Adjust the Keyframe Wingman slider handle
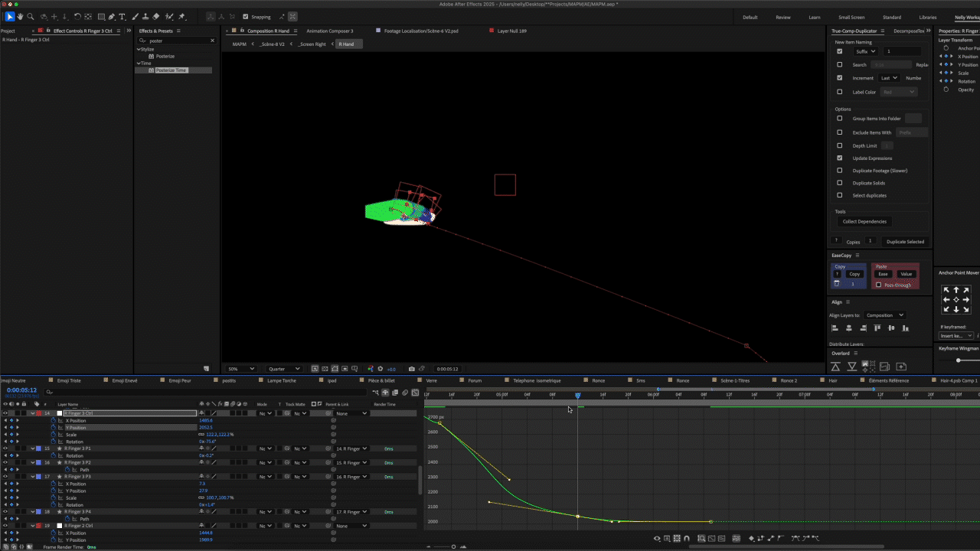Screen dimensions: 980x551 958,360
